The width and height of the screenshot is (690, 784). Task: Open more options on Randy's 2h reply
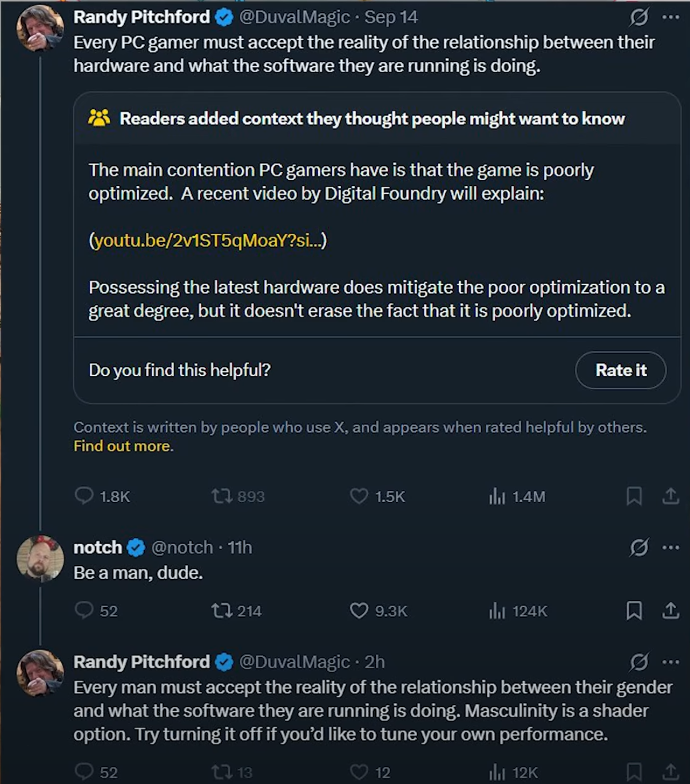pyautogui.click(x=671, y=662)
